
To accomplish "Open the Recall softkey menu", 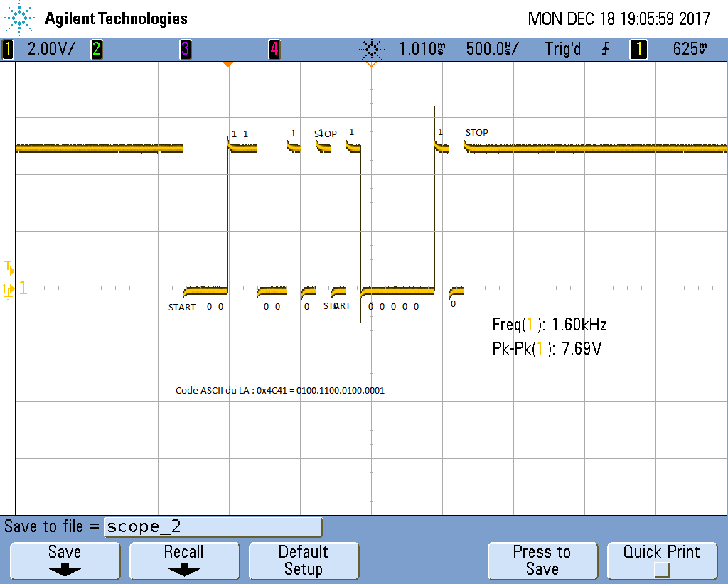I will (184, 560).
